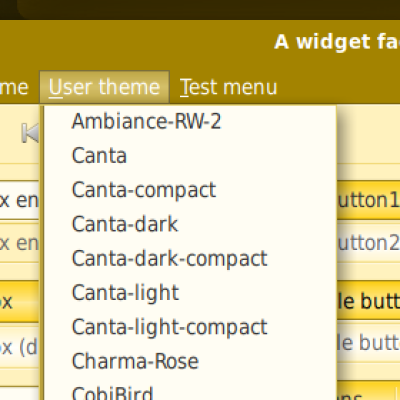This screenshot has height=400, width=400.
Task: Click the partially visible button1
Action: pos(368,200)
